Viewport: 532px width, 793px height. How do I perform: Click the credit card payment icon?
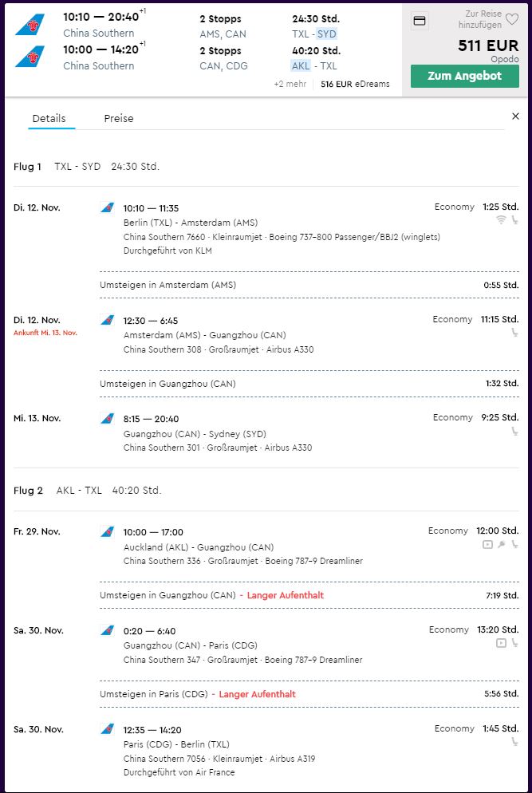pos(420,21)
